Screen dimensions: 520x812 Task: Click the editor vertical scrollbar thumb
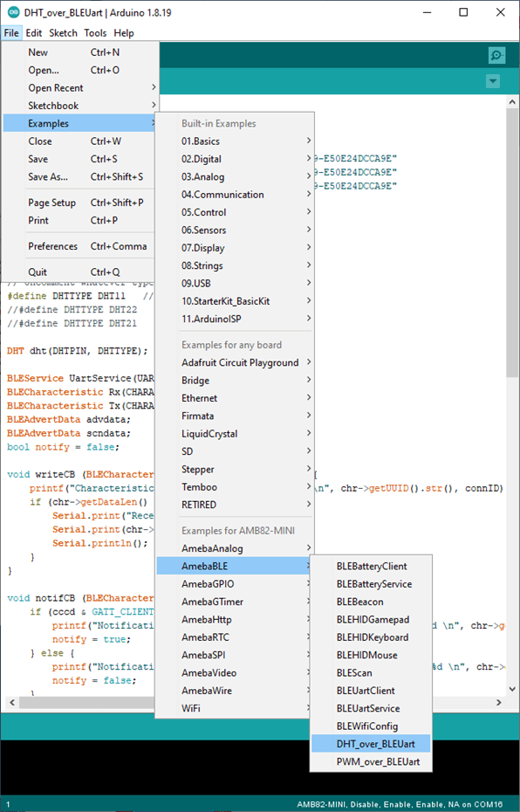512,243
